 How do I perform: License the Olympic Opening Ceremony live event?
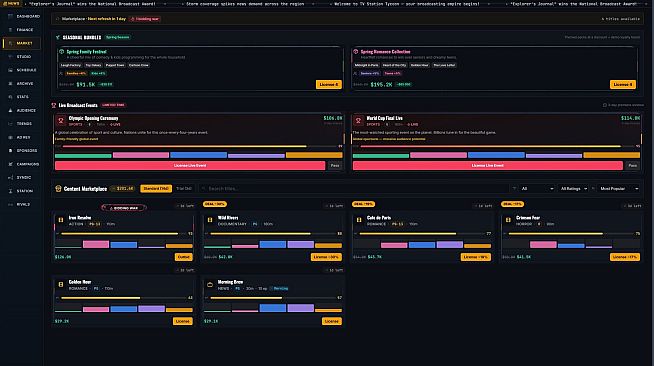(x=190, y=165)
